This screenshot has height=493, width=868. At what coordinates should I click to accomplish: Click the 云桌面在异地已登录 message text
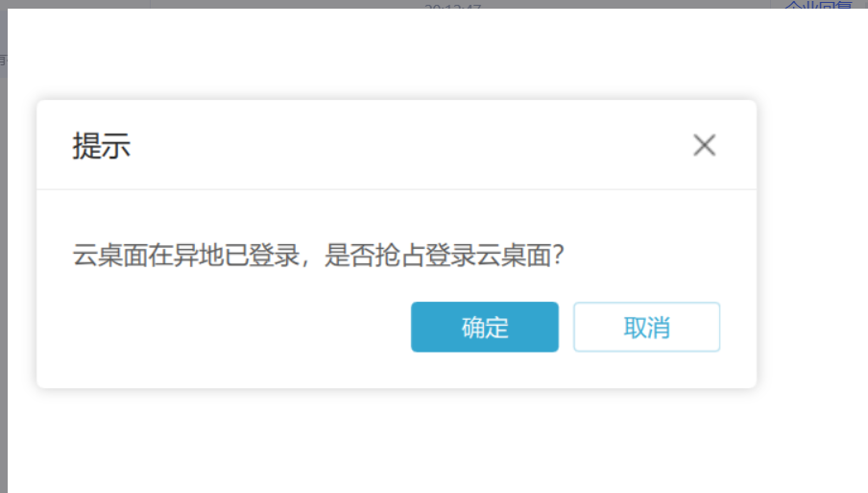[186, 256]
